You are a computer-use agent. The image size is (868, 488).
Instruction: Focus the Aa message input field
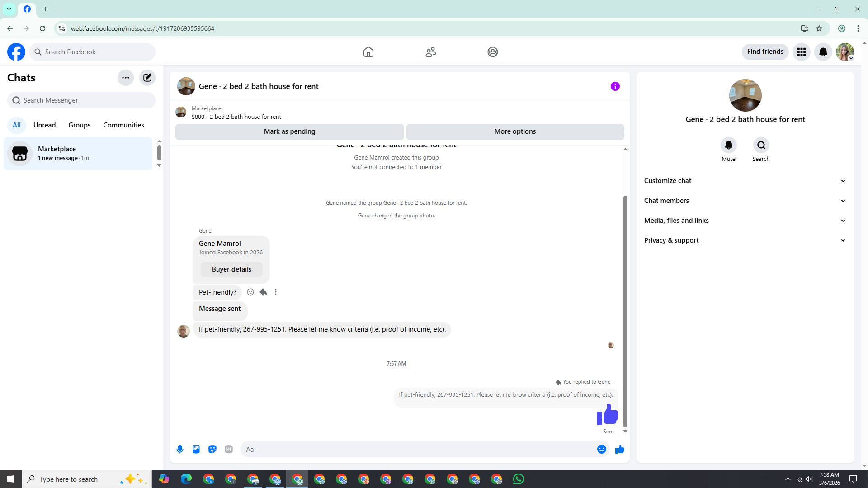(418, 449)
